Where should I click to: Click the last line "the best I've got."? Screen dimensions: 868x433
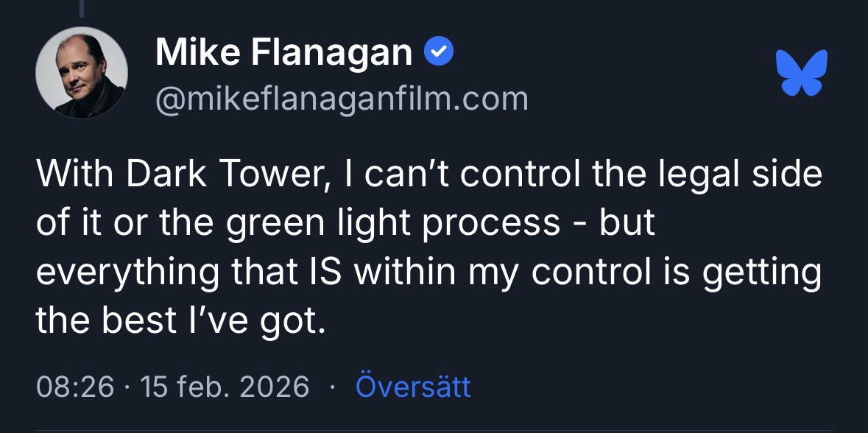(180, 321)
